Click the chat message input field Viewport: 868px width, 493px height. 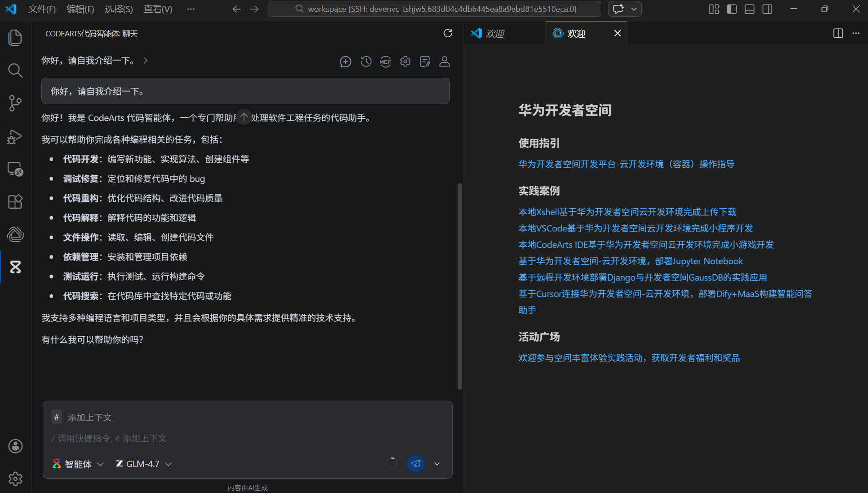[248, 438]
